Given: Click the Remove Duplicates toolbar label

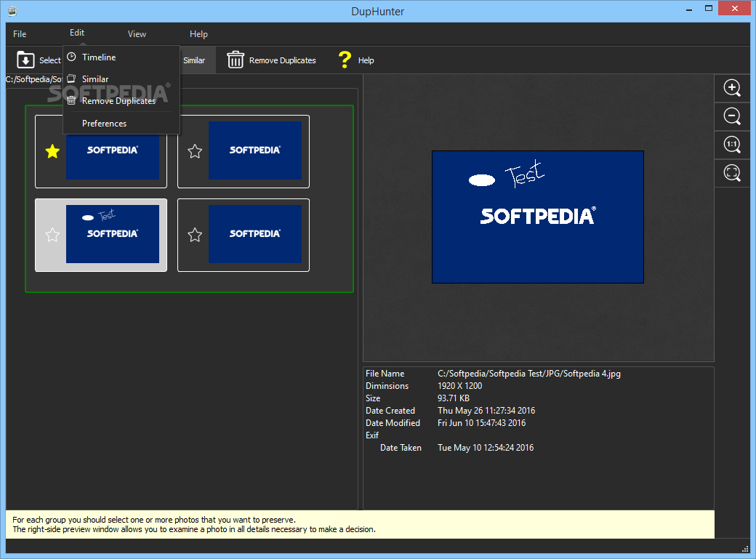Looking at the screenshot, I should click(x=283, y=60).
